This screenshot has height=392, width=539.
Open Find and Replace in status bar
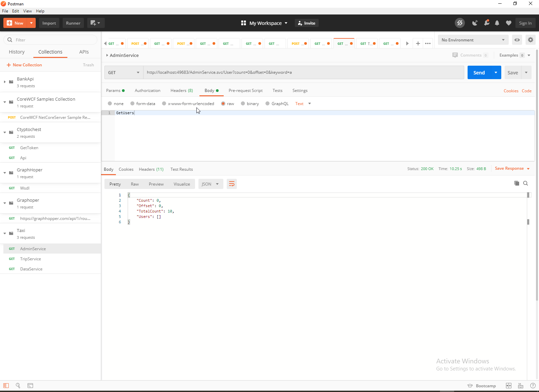tap(18, 386)
